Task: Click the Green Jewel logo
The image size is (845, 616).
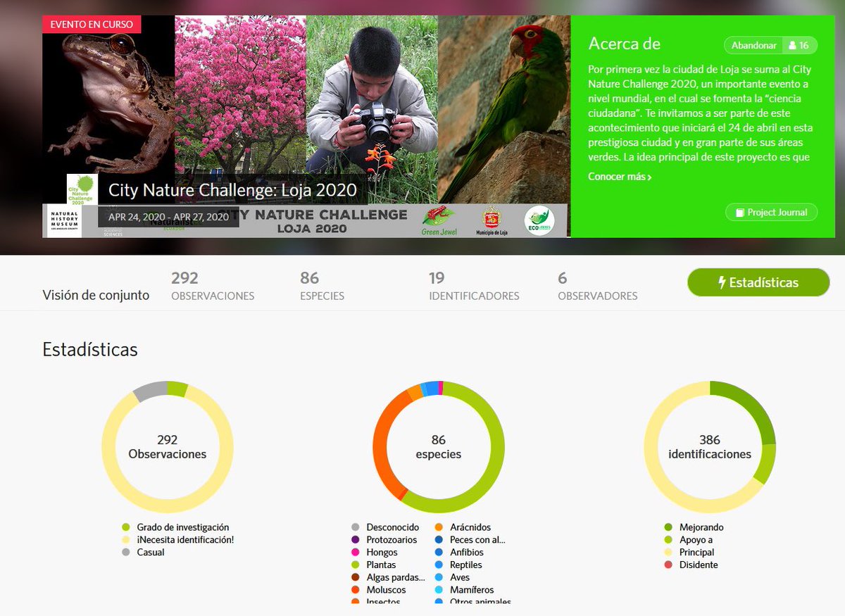Action: [x=438, y=221]
